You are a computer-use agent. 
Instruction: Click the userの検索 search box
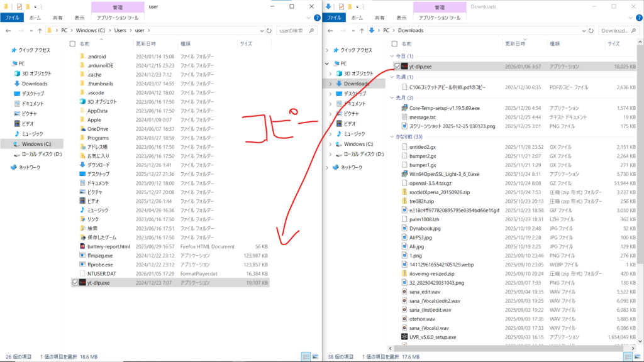[294, 30]
